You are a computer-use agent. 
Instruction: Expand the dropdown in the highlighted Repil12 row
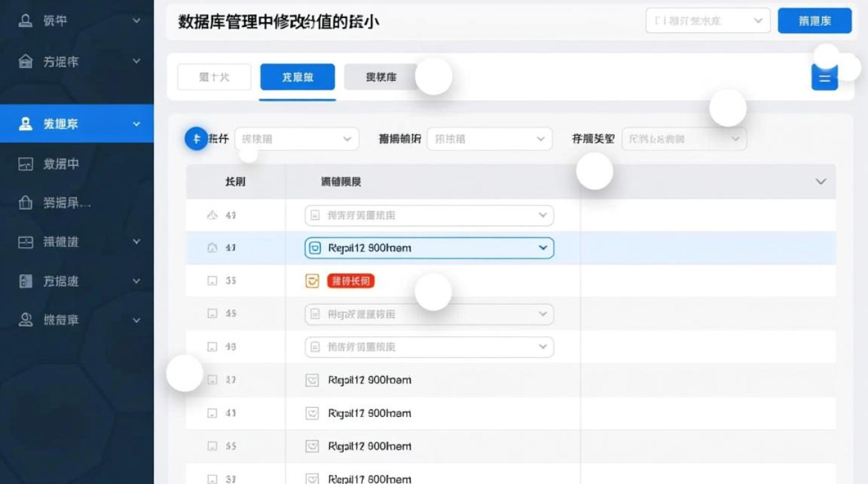click(x=542, y=248)
